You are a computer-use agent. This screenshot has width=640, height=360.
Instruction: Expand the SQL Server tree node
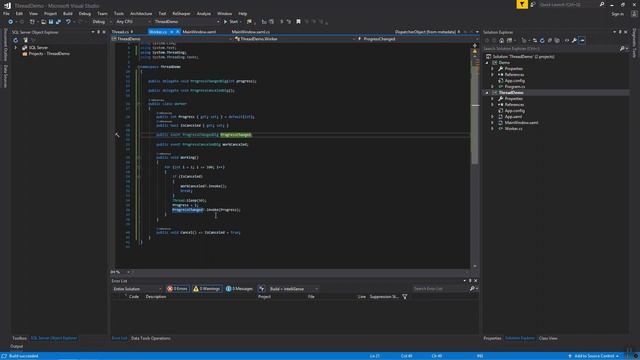click(16, 48)
